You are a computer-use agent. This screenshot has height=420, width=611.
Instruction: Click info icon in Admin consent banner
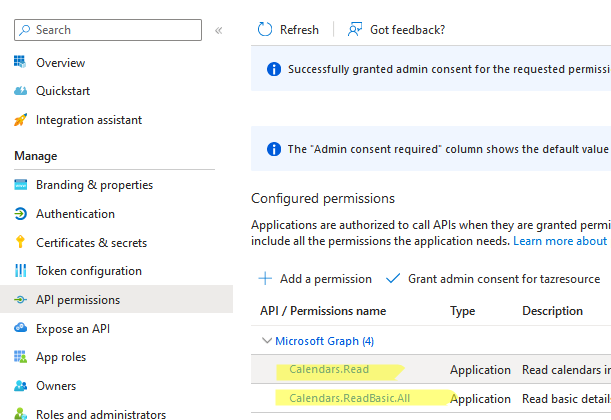pos(274,149)
